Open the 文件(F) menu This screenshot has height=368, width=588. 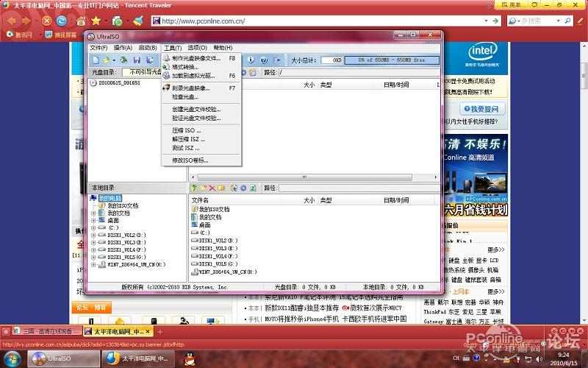[x=98, y=48]
